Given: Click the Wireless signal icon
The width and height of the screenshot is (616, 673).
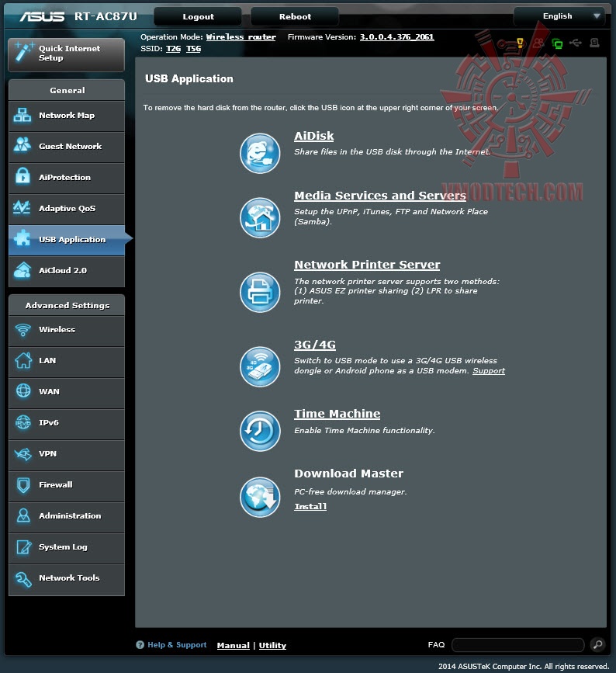Looking at the screenshot, I should [22, 330].
